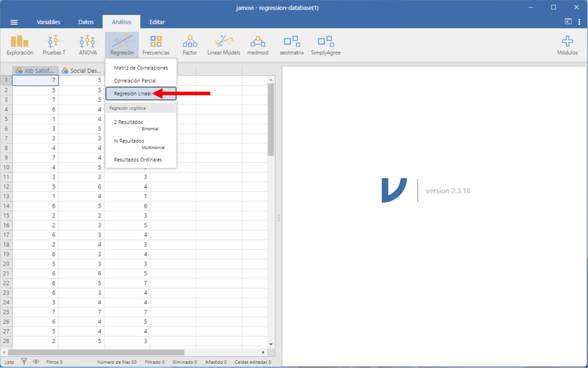Choose Matriz de Correlaciones menu entry
Viewport: 588px width, 368px height.
[141, 68]
